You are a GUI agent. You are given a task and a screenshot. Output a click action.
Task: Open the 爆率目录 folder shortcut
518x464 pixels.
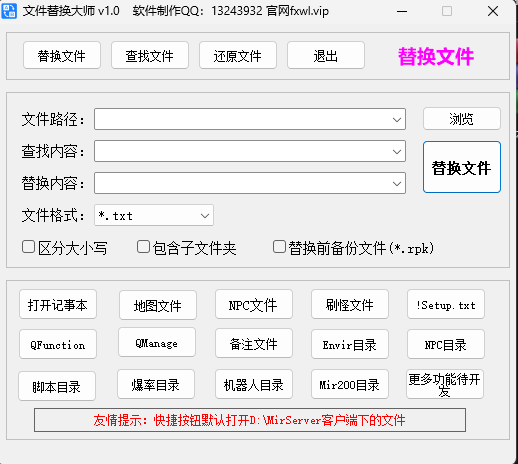(x=156, y=384)
